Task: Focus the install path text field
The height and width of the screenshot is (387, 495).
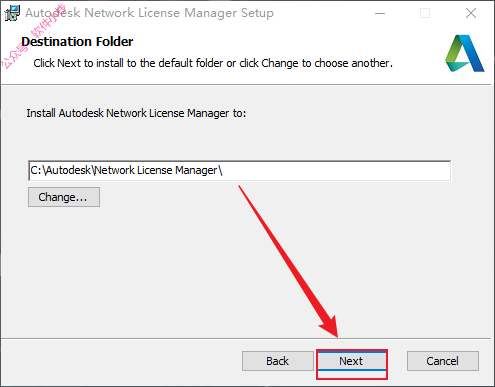Action: [x=239, y=170]
